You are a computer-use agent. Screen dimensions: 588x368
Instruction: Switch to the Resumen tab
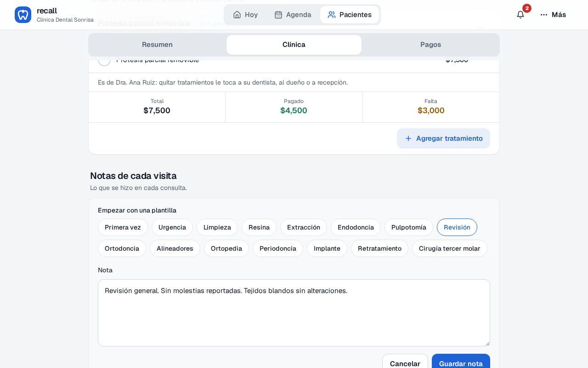tap(157, 45)
